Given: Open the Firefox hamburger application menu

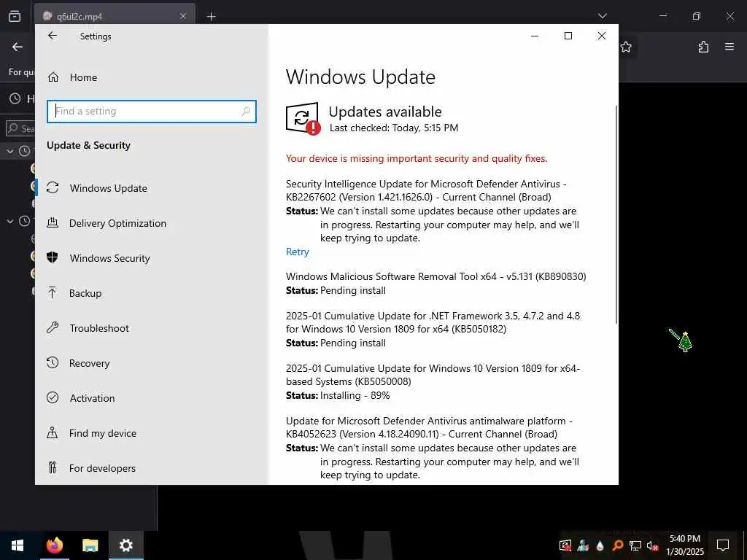Looking at the screenshot, I should (x=729, y=47).
